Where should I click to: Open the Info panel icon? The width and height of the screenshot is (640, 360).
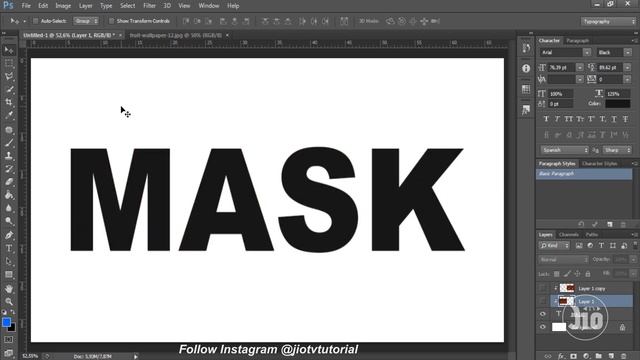pyautogui.click(x=526, y=68)
